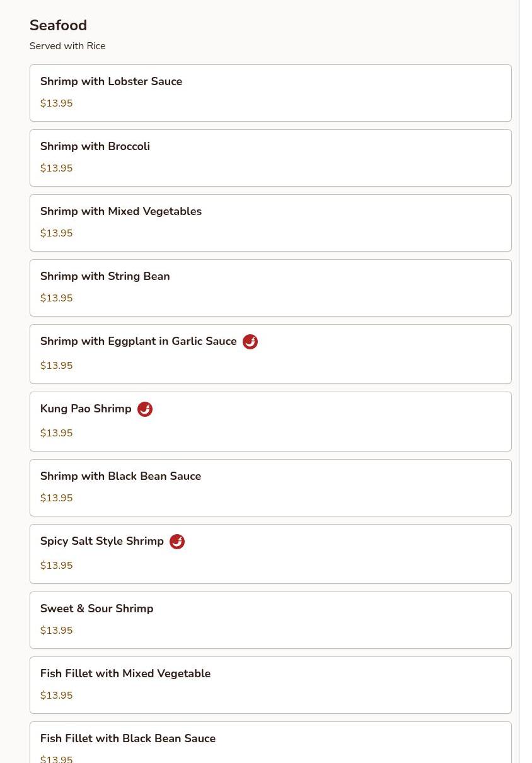
Task: Click the price under Shrimp with Lobster Sauce
Action: point(57,103)
